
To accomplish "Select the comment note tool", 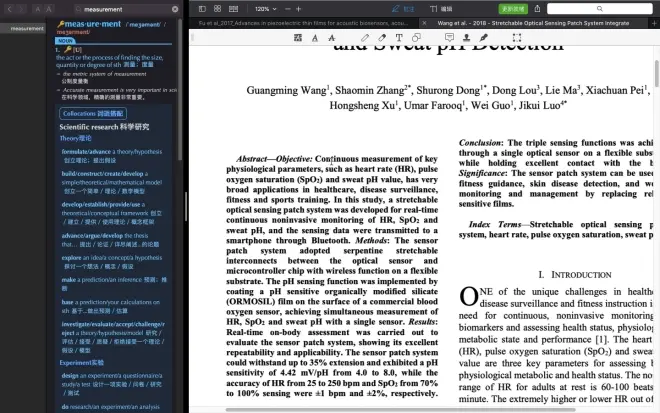I will tap(450, 38).
